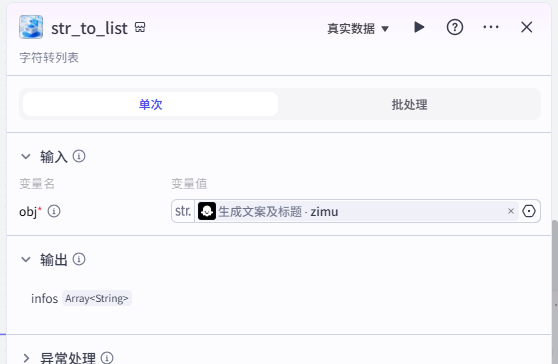Close the str_to_list panel
The image size is (558, 364).
tap(526, 27)
